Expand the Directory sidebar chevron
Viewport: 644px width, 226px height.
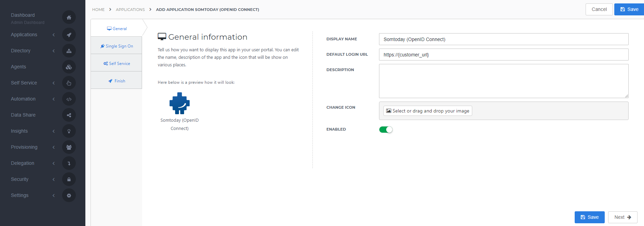pos(54,51)
